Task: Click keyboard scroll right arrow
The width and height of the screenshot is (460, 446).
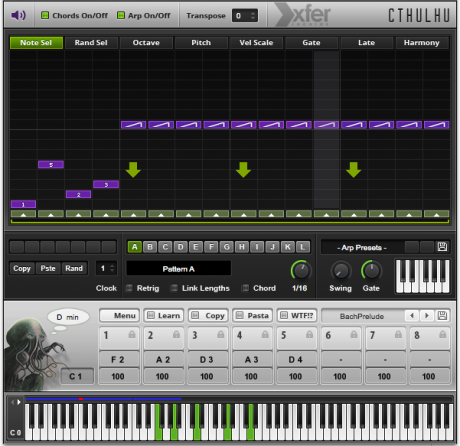Action: 19,402
